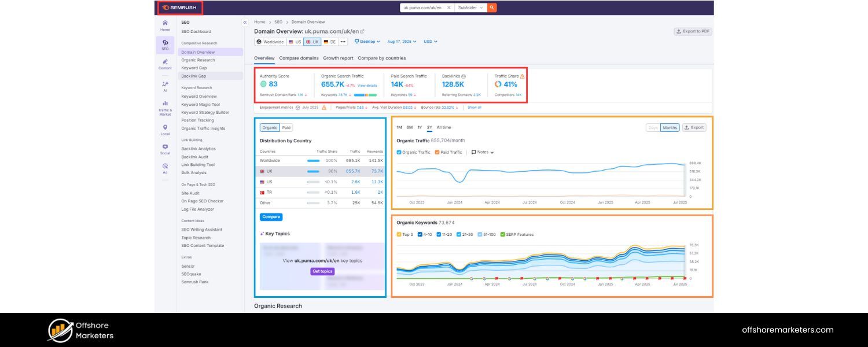Image resolution: width=868 pixels, height=347 pixels.
Task: Click the Export to PDF button
Action: tap(693, 31)
